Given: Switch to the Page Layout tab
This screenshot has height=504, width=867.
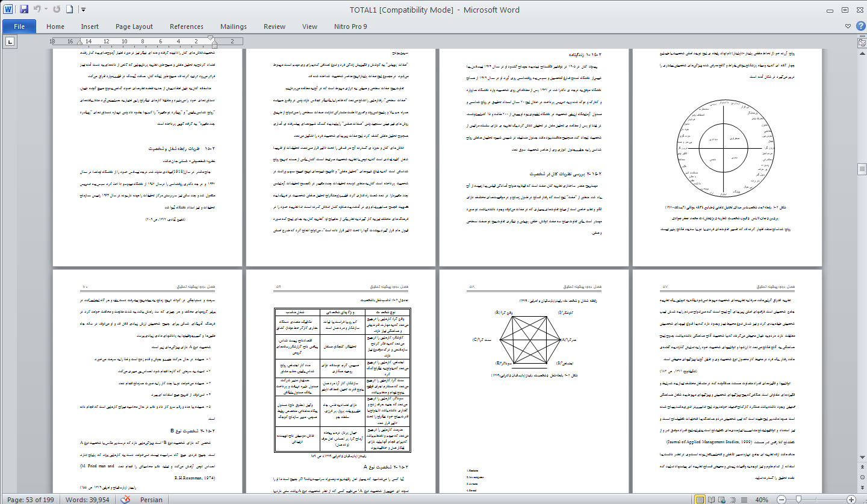Looking at the screenshot, I should (134, 26).
